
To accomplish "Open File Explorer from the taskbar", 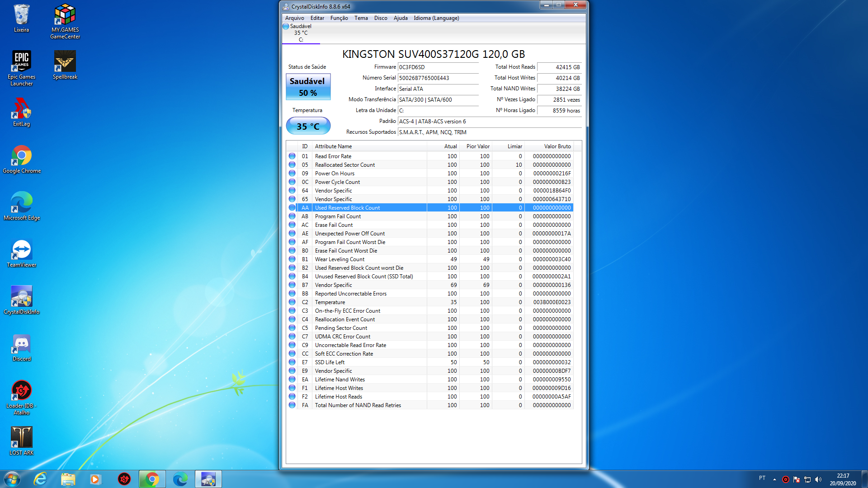I will click(68, 479).
